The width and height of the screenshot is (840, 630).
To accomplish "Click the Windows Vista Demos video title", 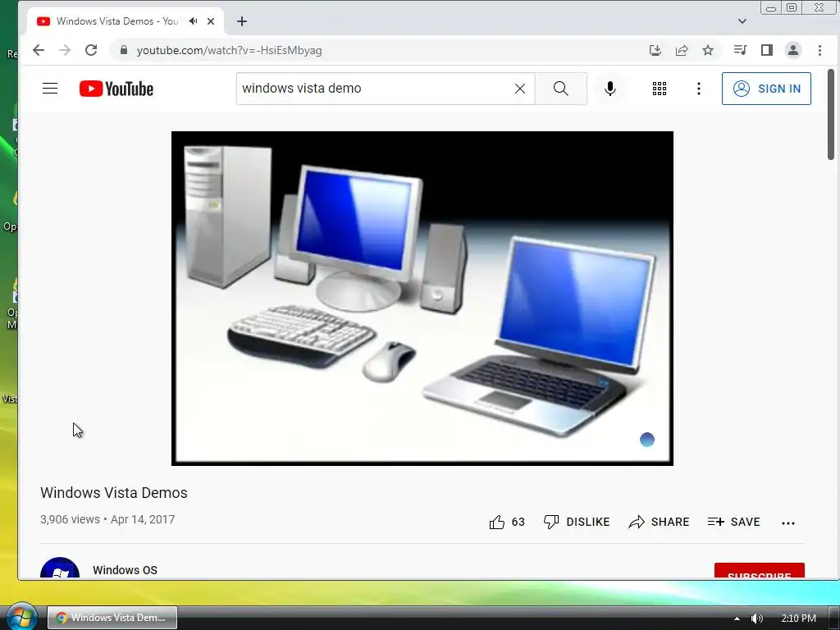I will pos(113,493).
